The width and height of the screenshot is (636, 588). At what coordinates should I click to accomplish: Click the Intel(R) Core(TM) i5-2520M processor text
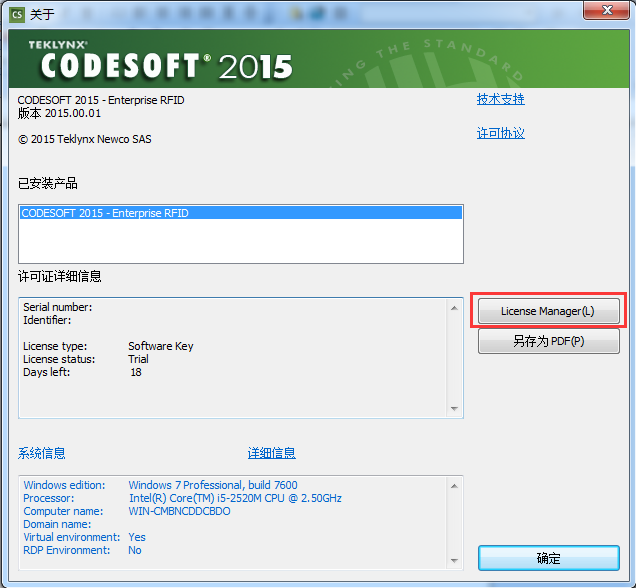click(x=235, y=498)
